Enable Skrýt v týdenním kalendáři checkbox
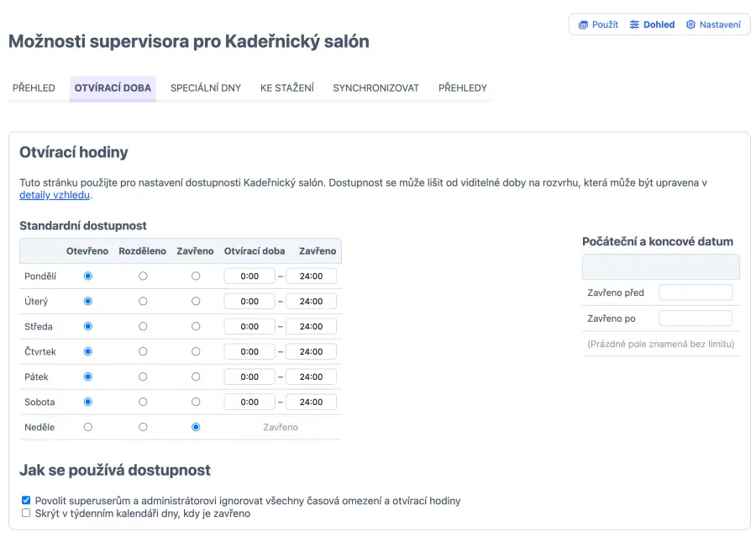The width and height of the screenshot is (756, 537). click(x=26, y=513)
